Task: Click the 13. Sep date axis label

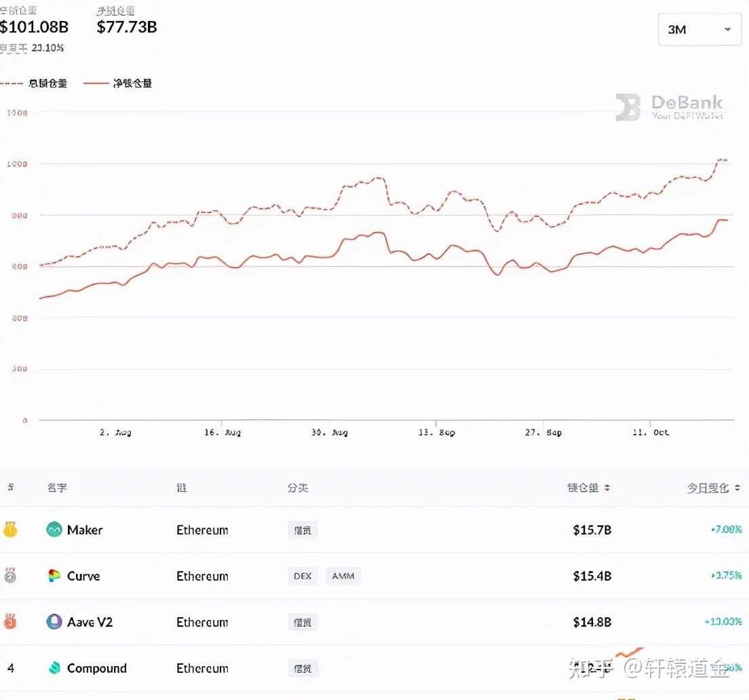Action: [436, 432]
